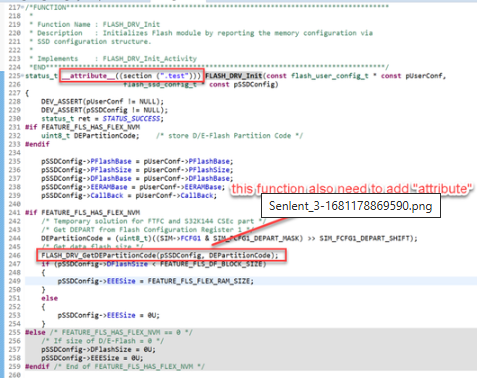Click the 'SSD configuration structure.' comment on line 221
Viewport: 477px width, 379px height.
94,41
